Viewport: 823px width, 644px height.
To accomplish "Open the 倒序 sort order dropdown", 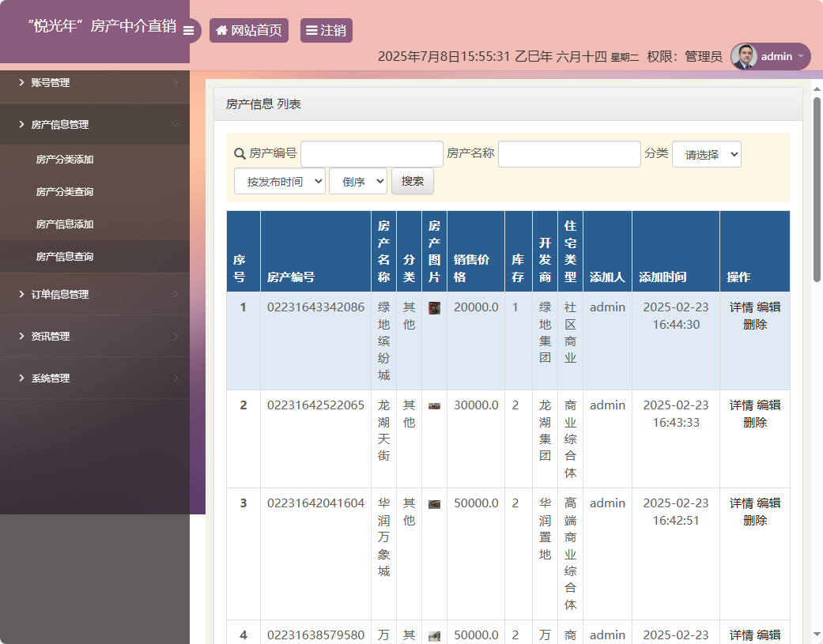I will [x=357, y=180].
